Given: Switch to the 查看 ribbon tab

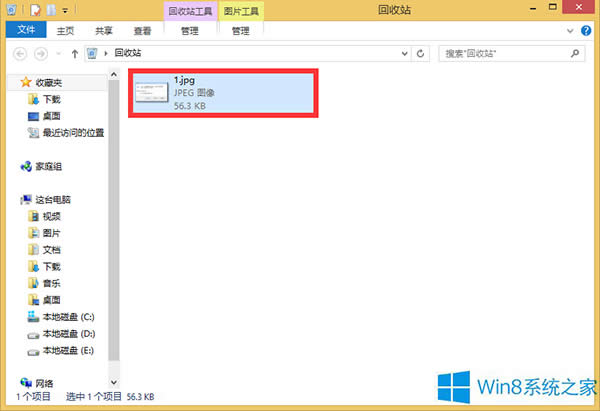Looking at the screenshot, I should (x=142, y=31).
